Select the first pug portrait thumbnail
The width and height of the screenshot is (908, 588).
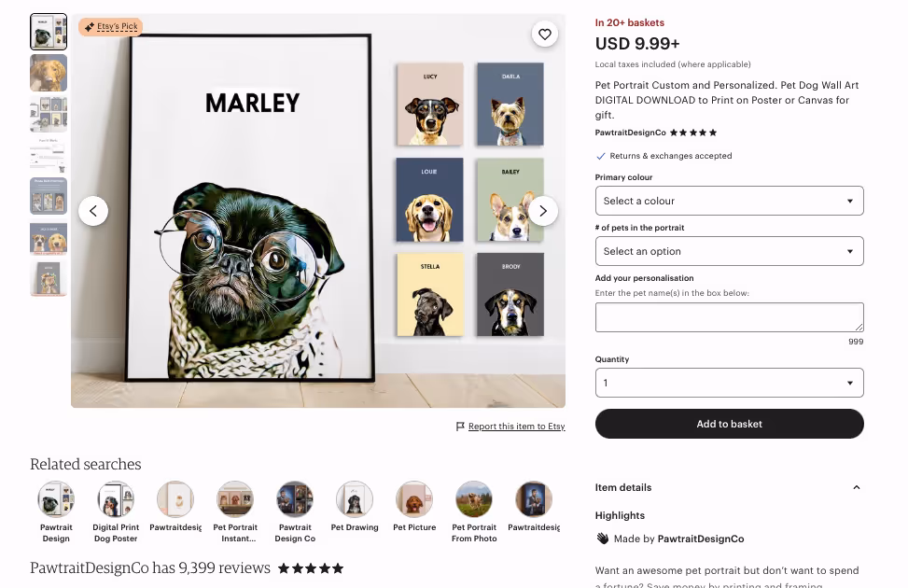(49, 32)
